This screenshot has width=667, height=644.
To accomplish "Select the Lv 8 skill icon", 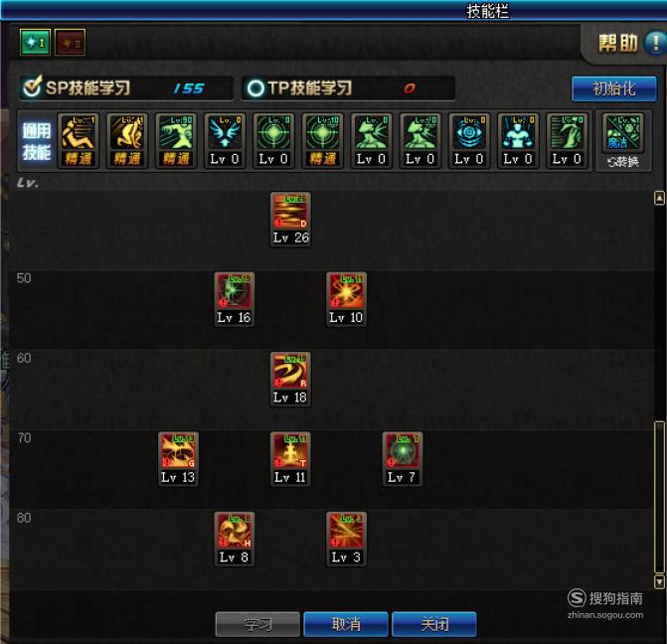I will click(x=234, y=532).
